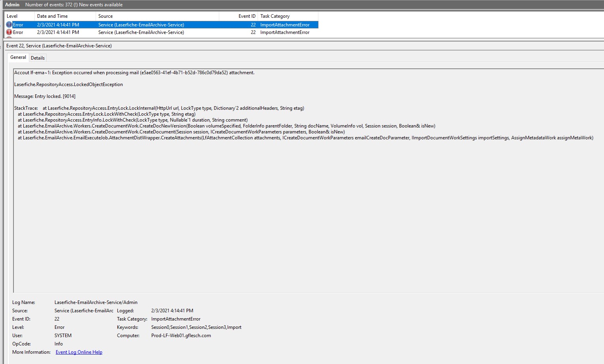Click the "Admin" log title at the top
Screen dimensions: 604x364
pos(12,5)
